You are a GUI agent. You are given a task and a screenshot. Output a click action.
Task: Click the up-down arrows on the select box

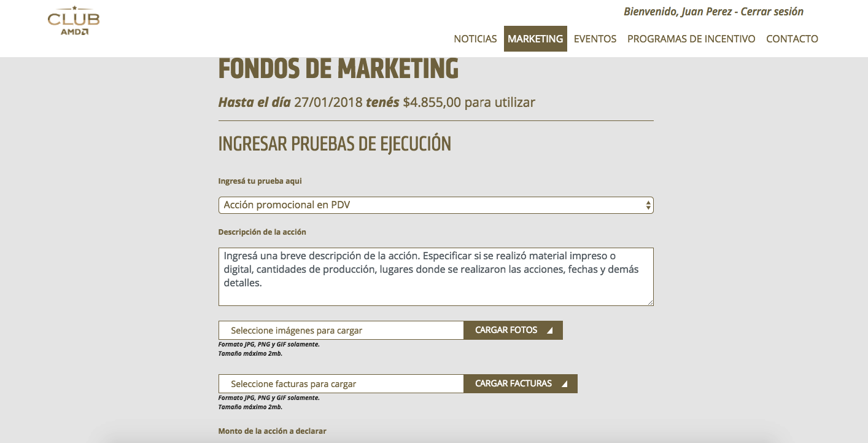648,205
